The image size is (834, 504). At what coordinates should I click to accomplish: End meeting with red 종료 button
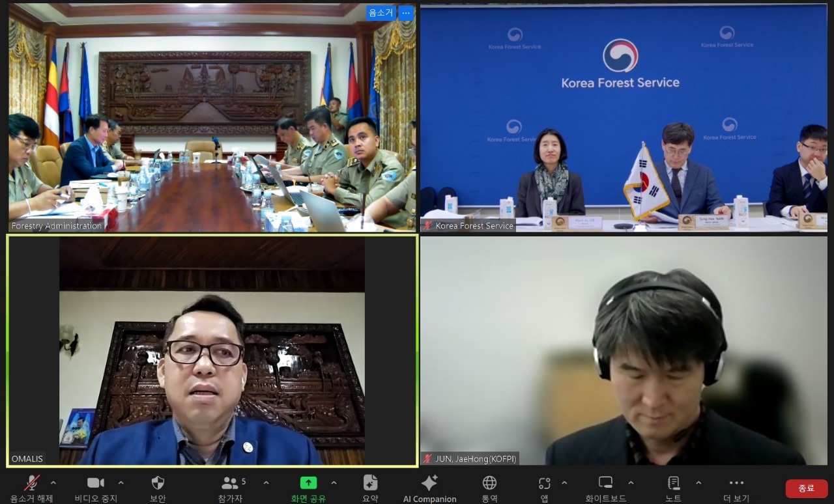click(807, 488)
